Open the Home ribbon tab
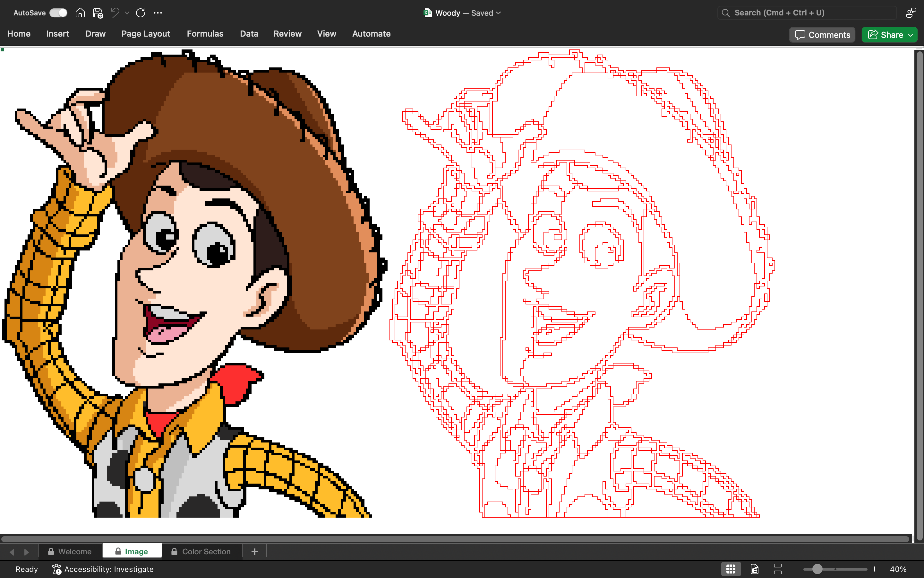 click(x=19, y=34)
